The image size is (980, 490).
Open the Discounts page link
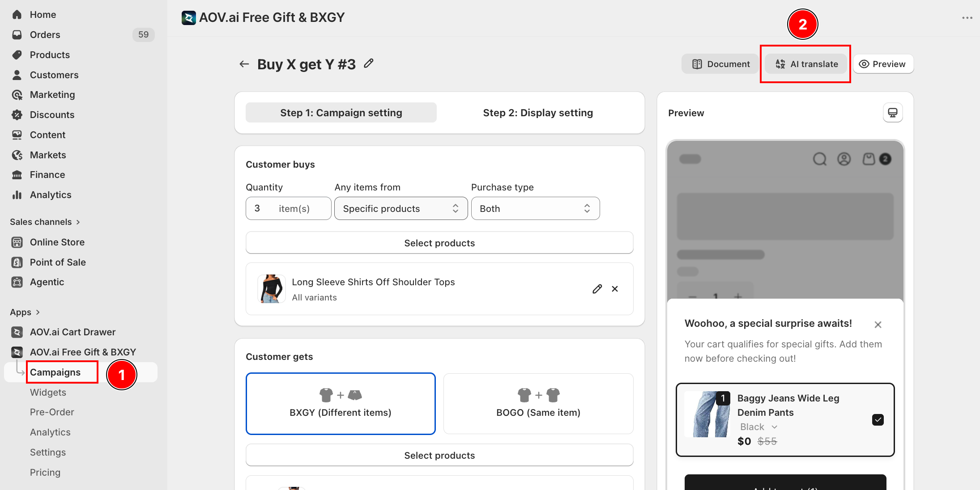(x=52, y=114)
